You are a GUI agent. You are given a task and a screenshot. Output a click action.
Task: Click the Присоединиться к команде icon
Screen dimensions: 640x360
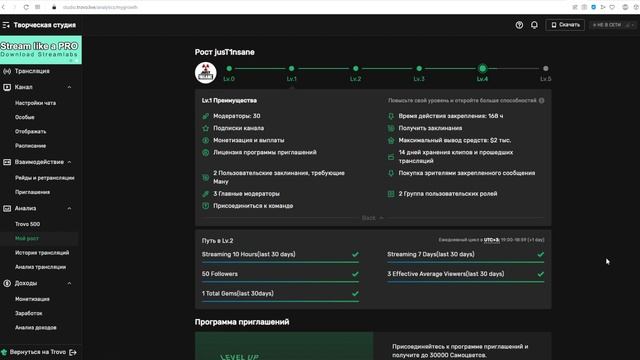pos(206,206)
